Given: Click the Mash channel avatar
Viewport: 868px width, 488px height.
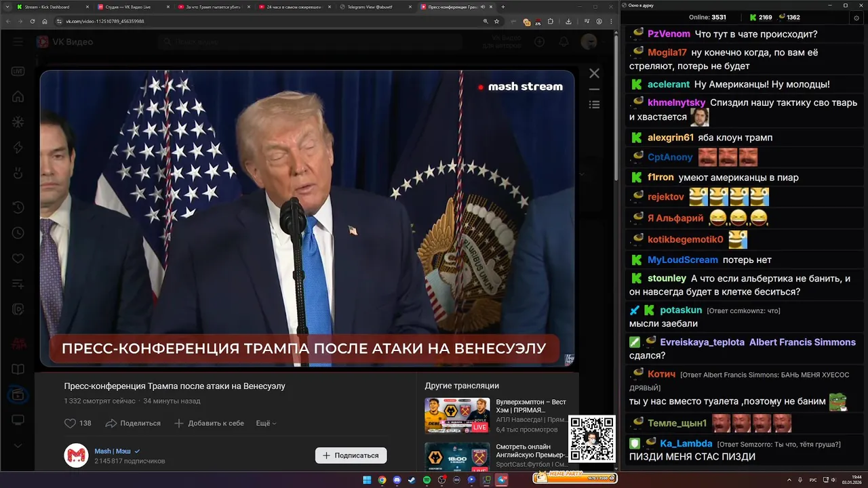Looking at the screenshot, I should [77, 455].
